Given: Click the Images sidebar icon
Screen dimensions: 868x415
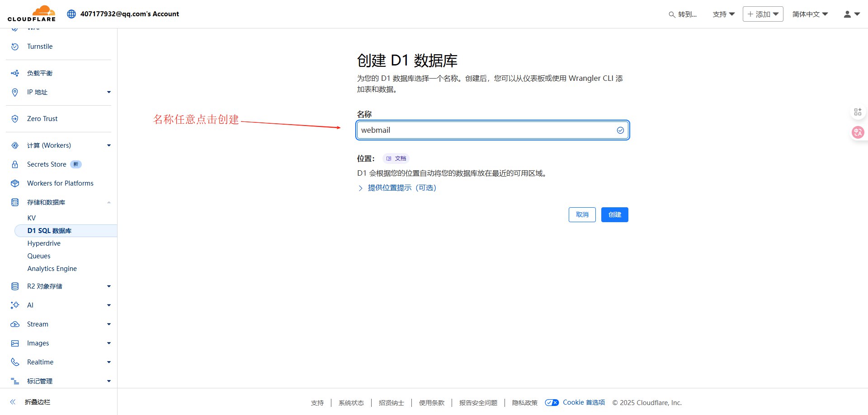Looking at the screenshot, I should pos(14,343).
